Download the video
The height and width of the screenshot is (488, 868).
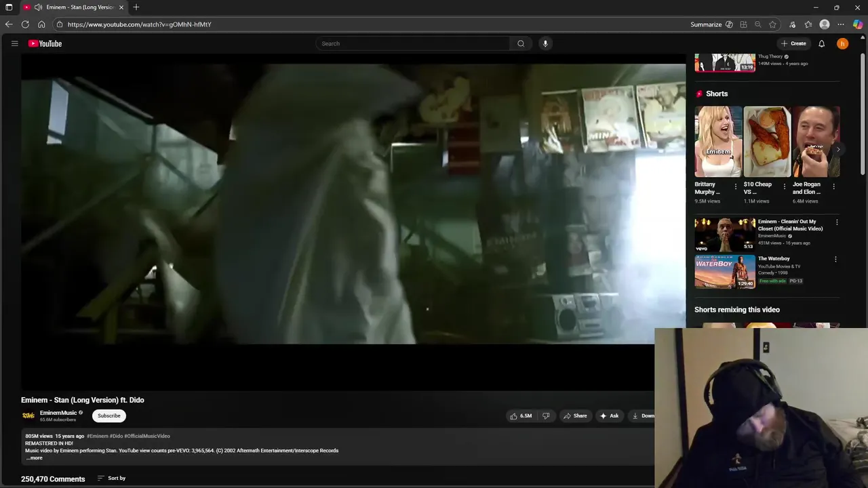tap(642, 415)
